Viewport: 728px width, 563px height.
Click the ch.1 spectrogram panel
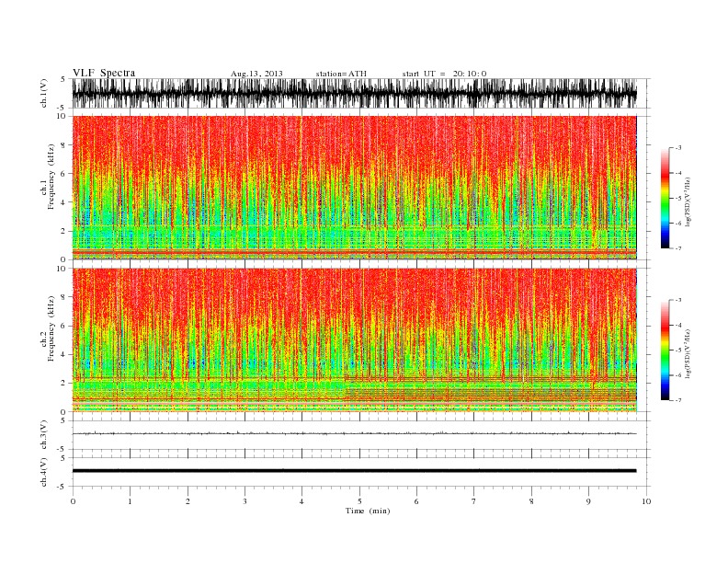pos(354,188)
